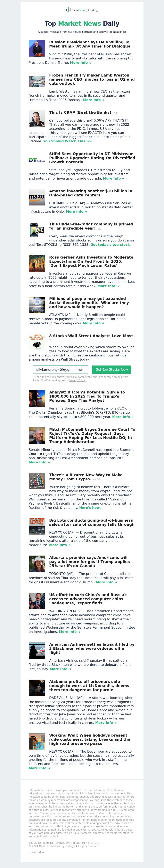The width and height of the screenshot is (164, 868).
Task: Click the Passive Income crypto icon
Action: coord(37,481)
